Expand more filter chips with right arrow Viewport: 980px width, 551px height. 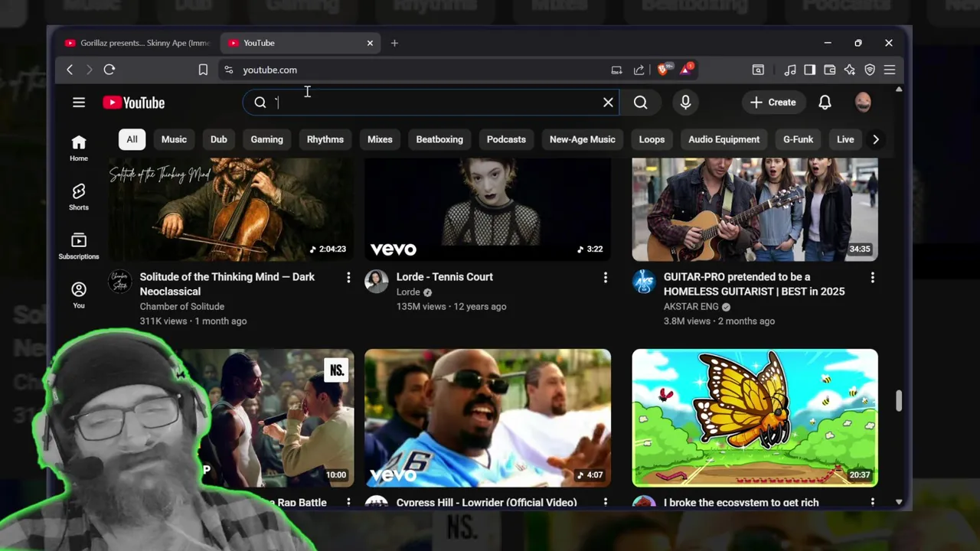(876, 139)
